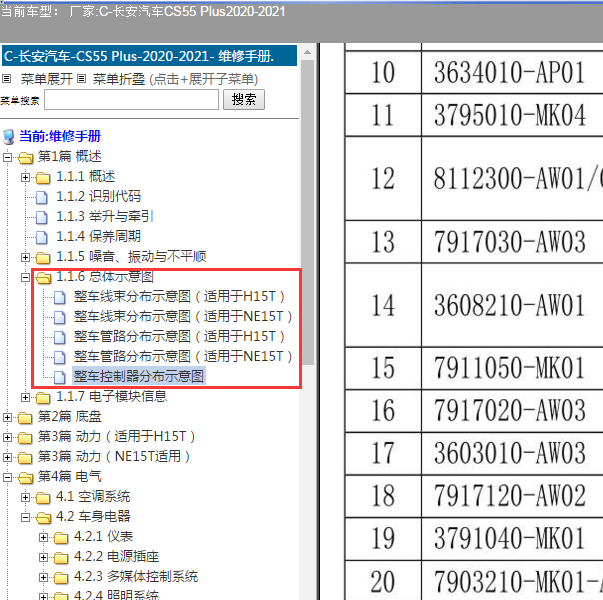Collapse the 第1篇 概述 tree node
Image resolution: width=603 pixels, height=600 pixels.
coord(7,157)
